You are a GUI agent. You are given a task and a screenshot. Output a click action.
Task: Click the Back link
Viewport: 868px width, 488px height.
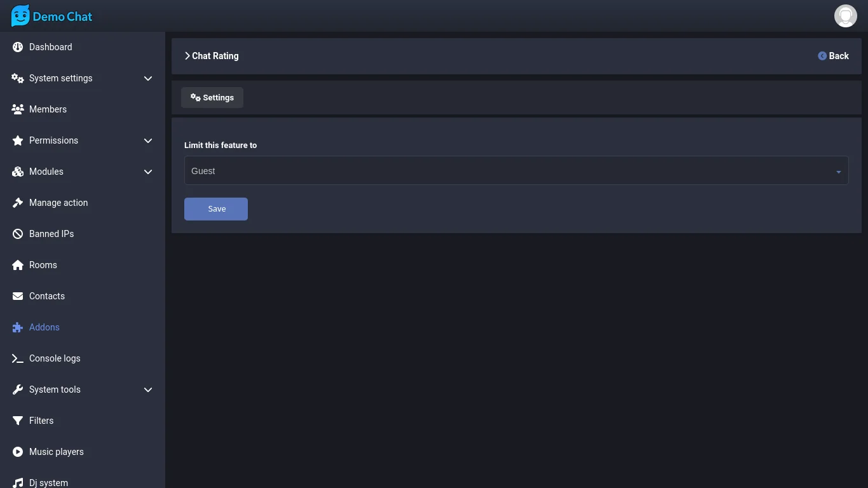pos(833,56)
